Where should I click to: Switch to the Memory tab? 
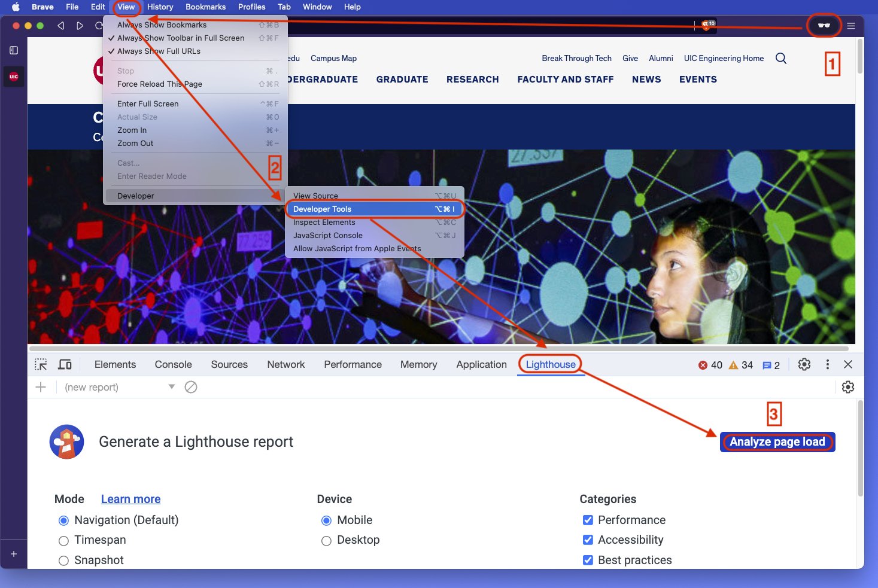point(418,364)
